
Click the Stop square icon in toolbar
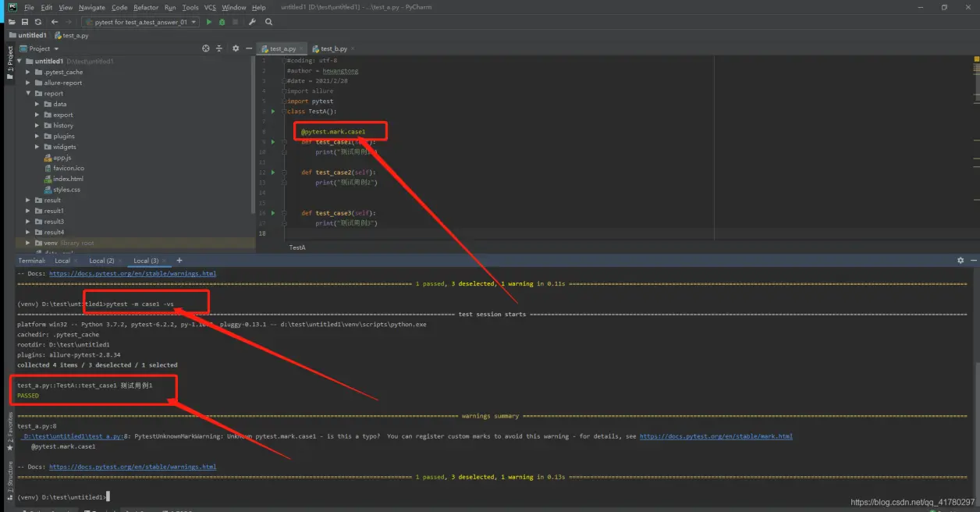(x=236, y=22)
